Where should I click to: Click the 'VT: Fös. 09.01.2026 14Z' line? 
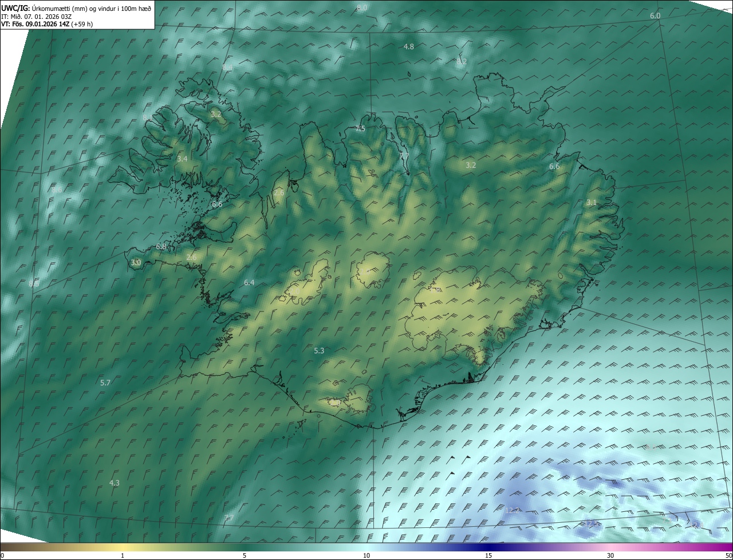(35, 25)
